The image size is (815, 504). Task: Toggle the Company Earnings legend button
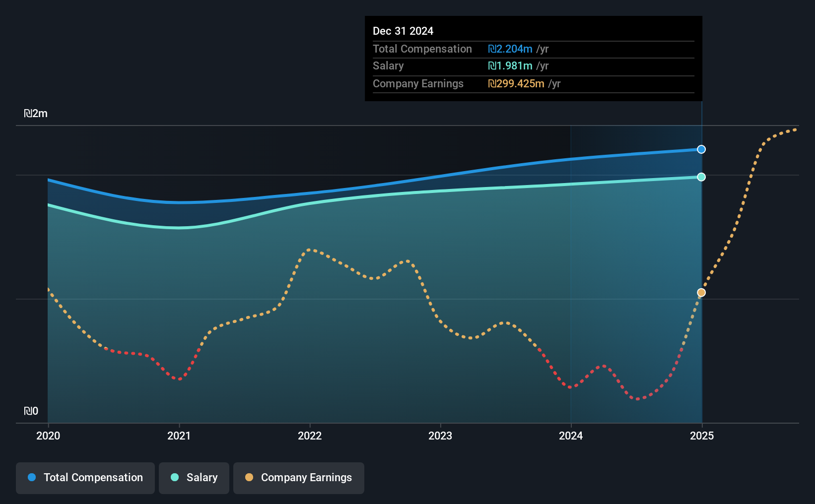[x=299, y=478]
